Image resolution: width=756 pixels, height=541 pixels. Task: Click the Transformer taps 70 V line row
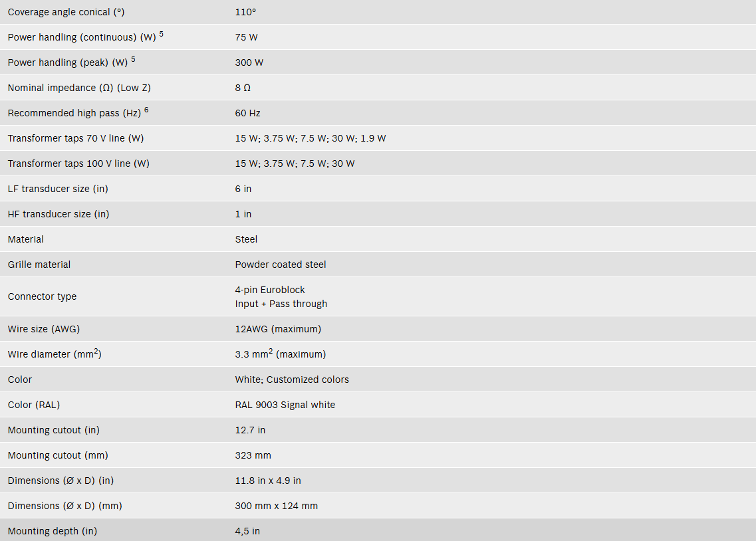[378, 138]
